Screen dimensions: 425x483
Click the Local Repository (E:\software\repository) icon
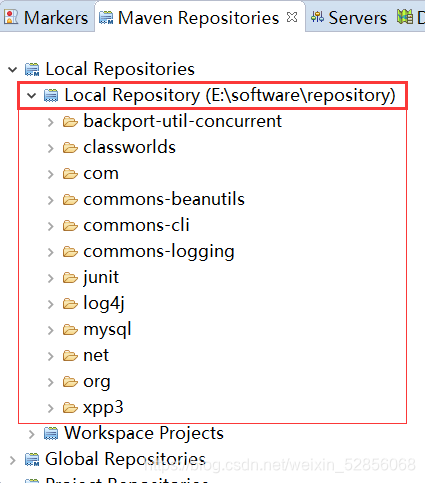51,95
